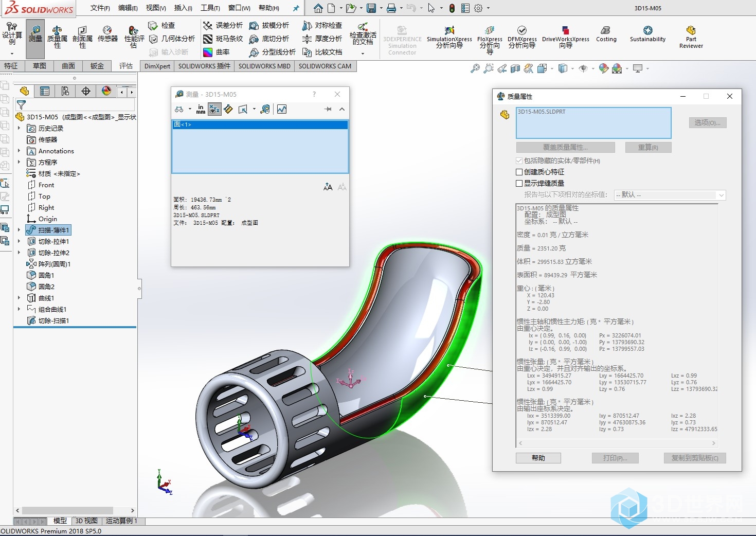This screenshot has height=536, width=756.
Task: Open Design Study (设计算例) dropdown arrow
Action: [x=12, y=53]
